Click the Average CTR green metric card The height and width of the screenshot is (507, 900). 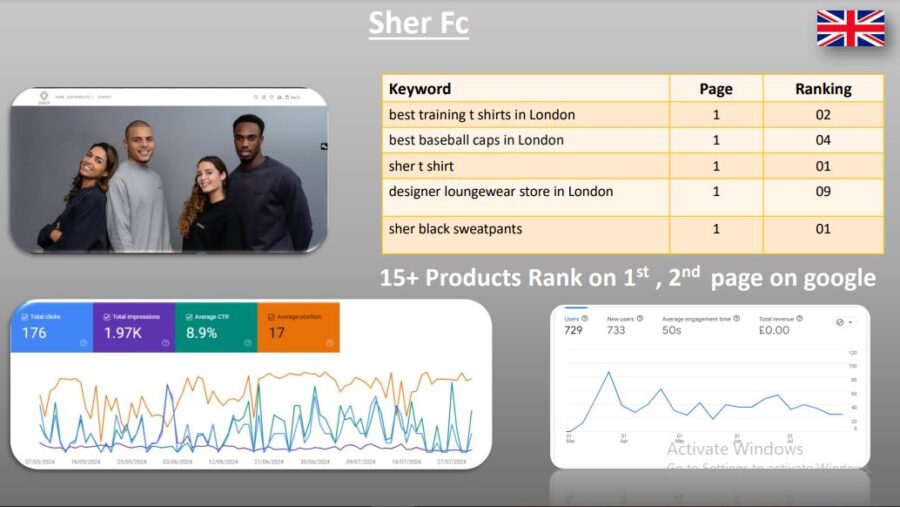click(x=216, y=327)
